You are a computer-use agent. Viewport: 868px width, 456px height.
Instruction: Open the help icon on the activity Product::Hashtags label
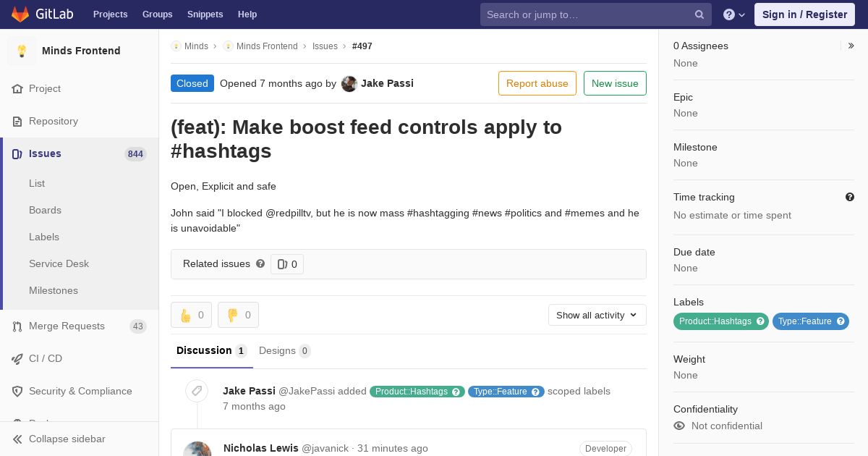pyautogui.click(x=456, y=392)
